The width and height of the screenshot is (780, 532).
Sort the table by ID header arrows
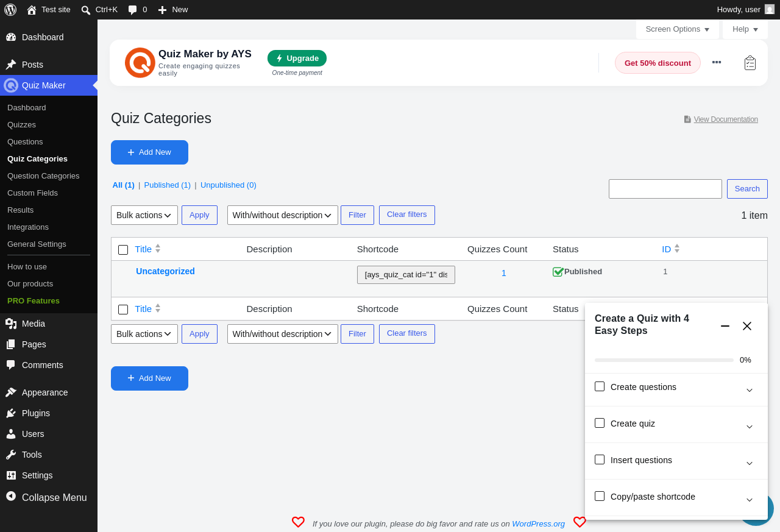click(677, 249)
